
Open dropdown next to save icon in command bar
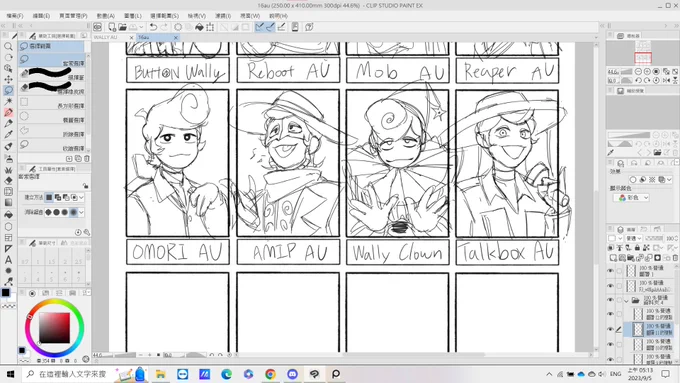coord(141,27)
